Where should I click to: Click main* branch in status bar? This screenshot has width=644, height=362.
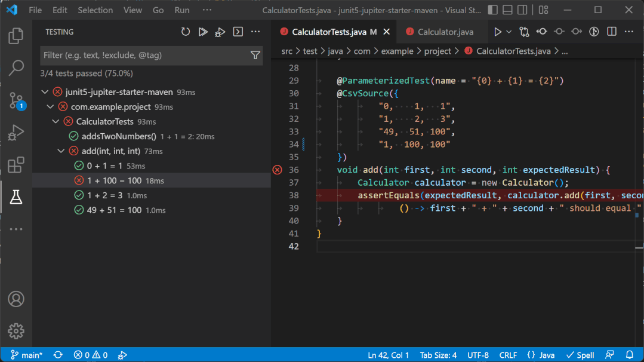coord(26,355)
